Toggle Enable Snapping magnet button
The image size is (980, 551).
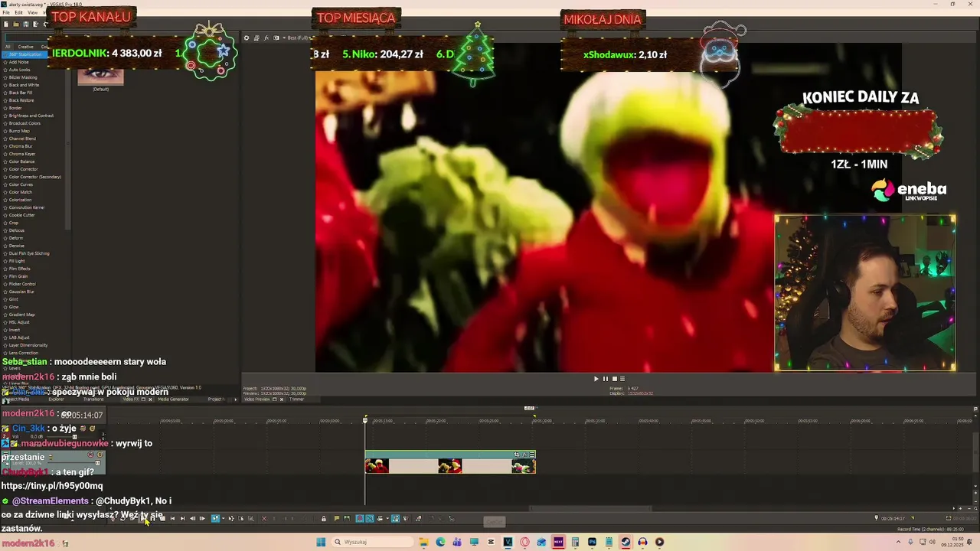click(x=360, y=519)
